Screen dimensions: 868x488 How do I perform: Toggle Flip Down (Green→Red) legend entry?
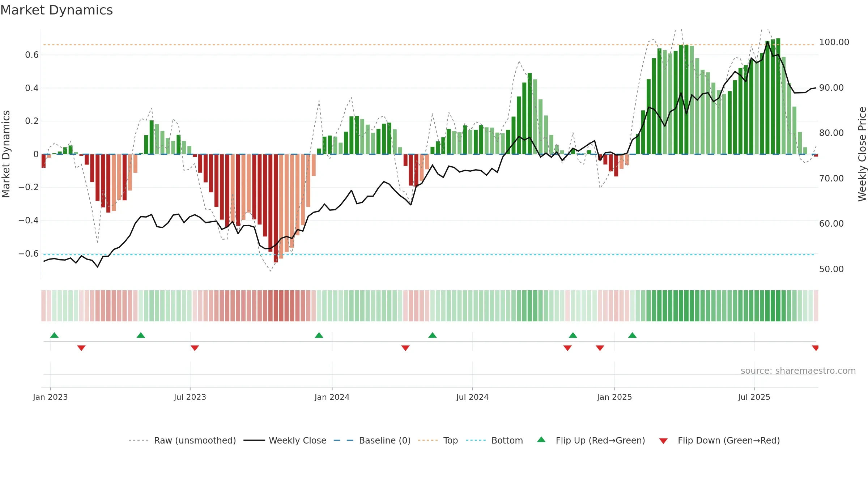tap(719, 440)
